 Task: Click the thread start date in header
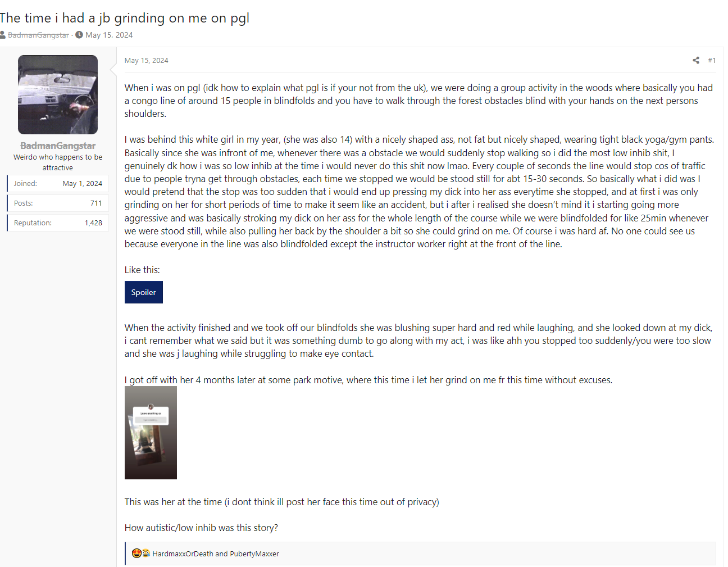pos(109,35)
